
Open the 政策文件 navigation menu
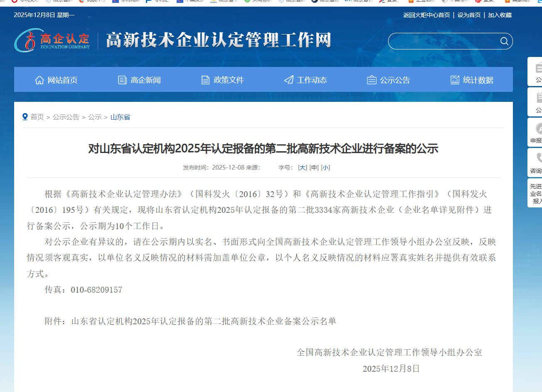229,80
